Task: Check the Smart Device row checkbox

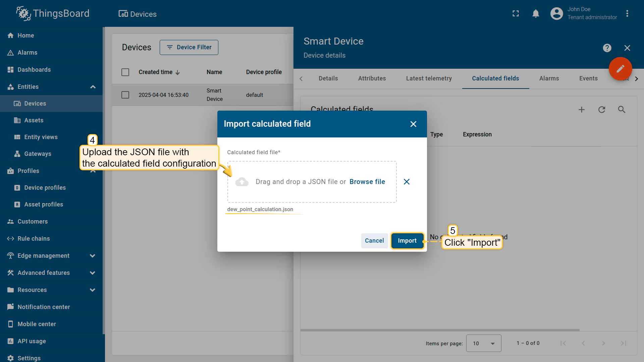Action: pyautogui.click(x=125, y=95)
